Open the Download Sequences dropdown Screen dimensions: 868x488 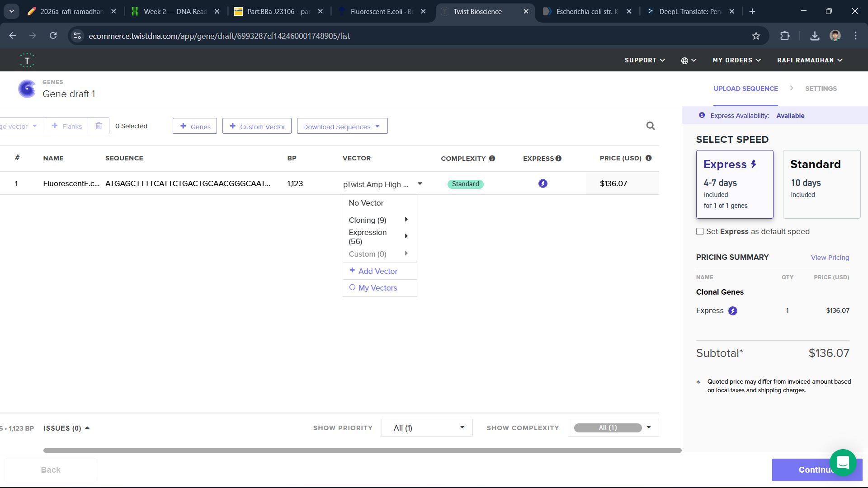pyautogui.click(x=342, y=127)
